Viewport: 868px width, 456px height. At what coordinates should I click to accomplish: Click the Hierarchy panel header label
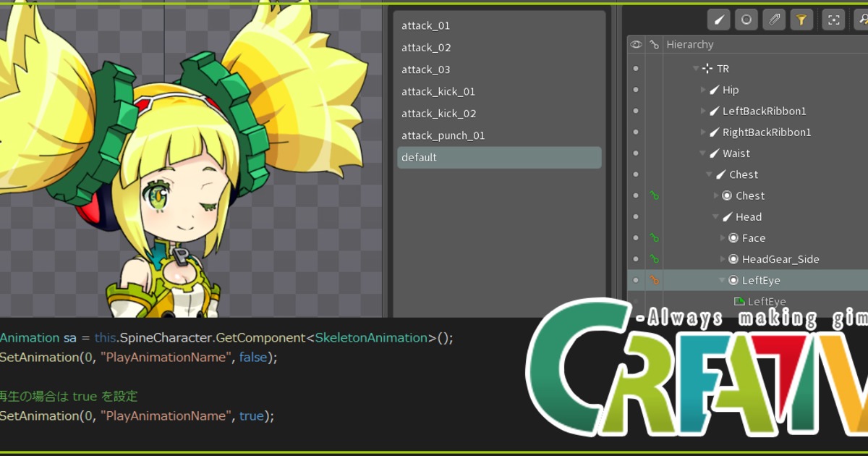coord(690,45)
